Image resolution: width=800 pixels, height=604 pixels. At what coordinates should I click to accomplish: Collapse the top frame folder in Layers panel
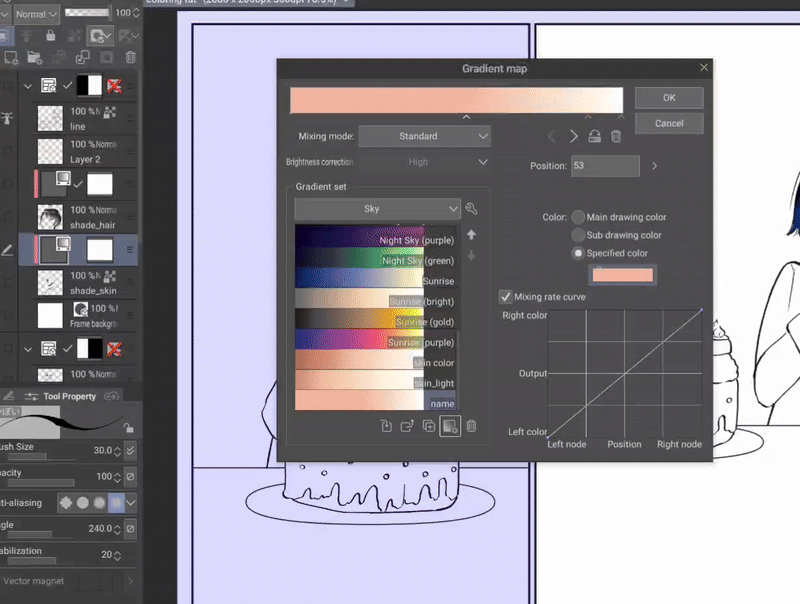[28, 86]
